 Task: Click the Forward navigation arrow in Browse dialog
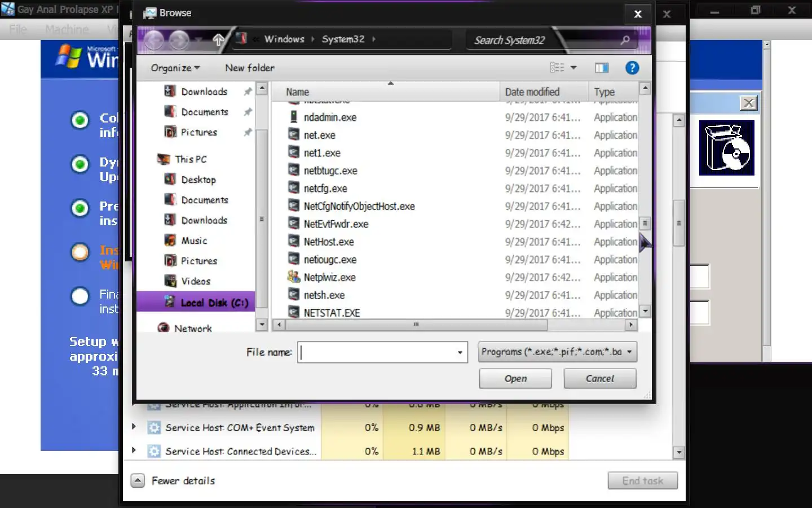[179, 40]
